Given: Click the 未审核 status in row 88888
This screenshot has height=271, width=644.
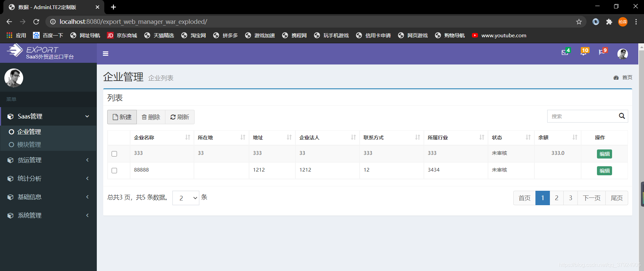Looking at the screenshot, I should click(x=499, y=170).
